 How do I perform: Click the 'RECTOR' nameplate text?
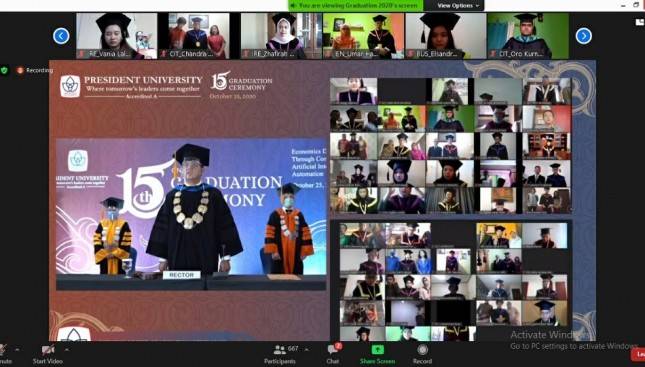coord(181,275)
